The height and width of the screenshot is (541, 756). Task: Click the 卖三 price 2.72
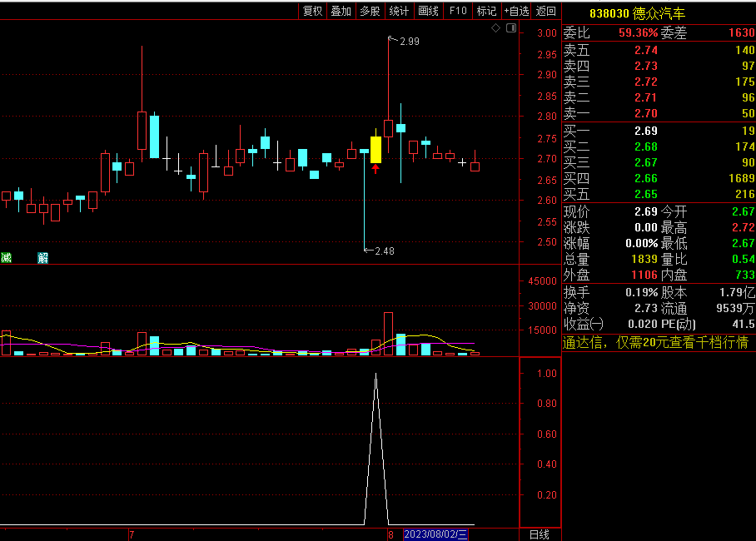[x=646, y=82]
